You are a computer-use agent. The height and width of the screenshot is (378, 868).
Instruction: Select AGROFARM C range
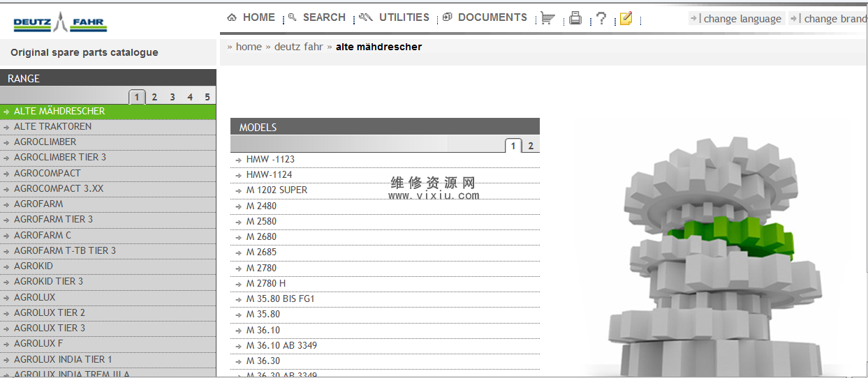coord(108,236)
